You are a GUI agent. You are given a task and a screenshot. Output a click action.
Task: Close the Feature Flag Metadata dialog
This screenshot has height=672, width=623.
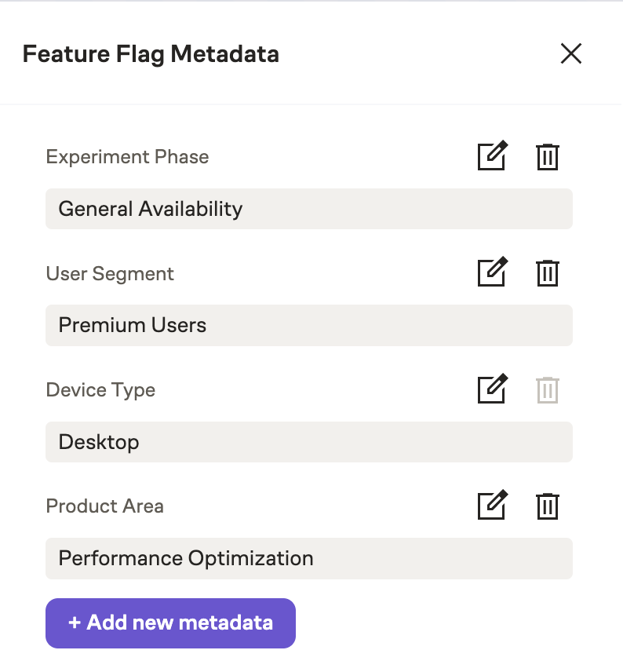(x=570, y=53)
